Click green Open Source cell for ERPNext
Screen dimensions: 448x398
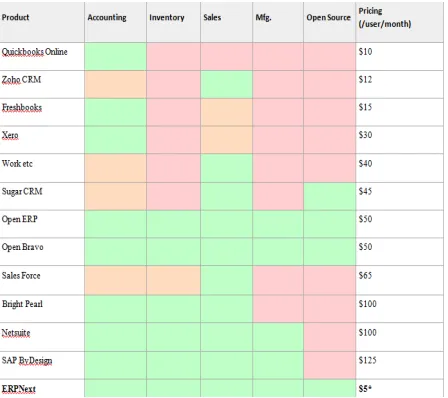[x=329, y=388]
